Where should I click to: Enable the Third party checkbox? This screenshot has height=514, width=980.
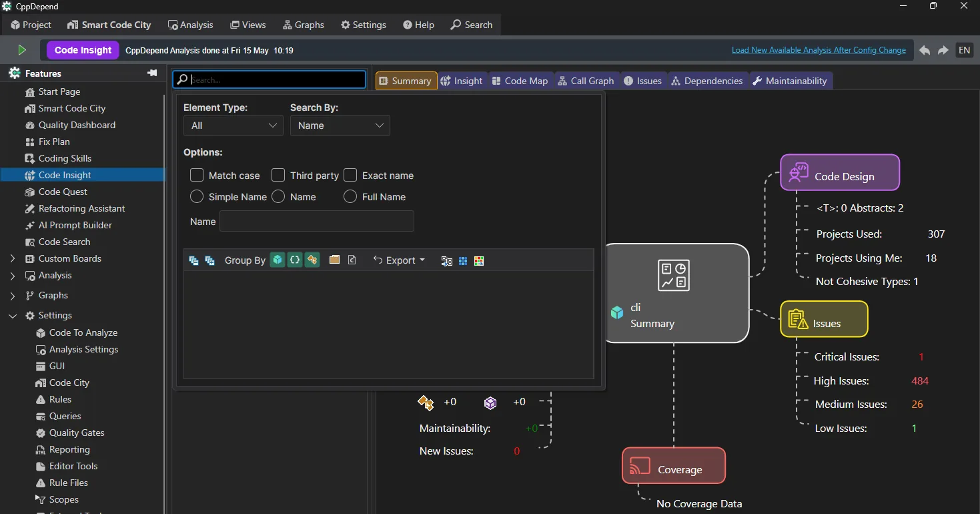[278, 175]
